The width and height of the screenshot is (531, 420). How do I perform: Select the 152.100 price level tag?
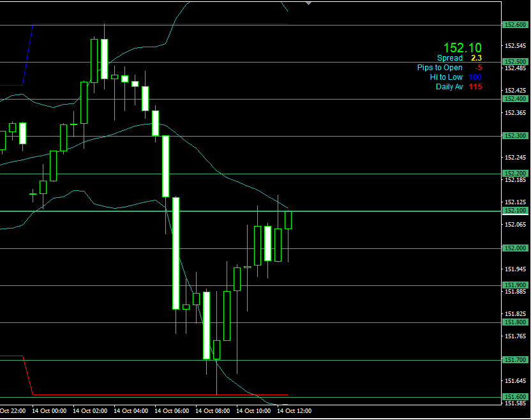click(515, 211)
